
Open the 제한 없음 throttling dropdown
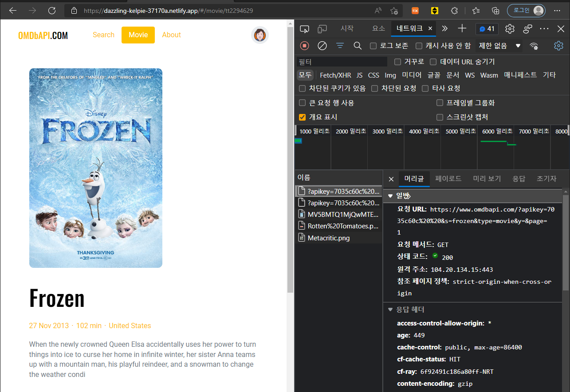pyautogui.click(x=499, y=46)
